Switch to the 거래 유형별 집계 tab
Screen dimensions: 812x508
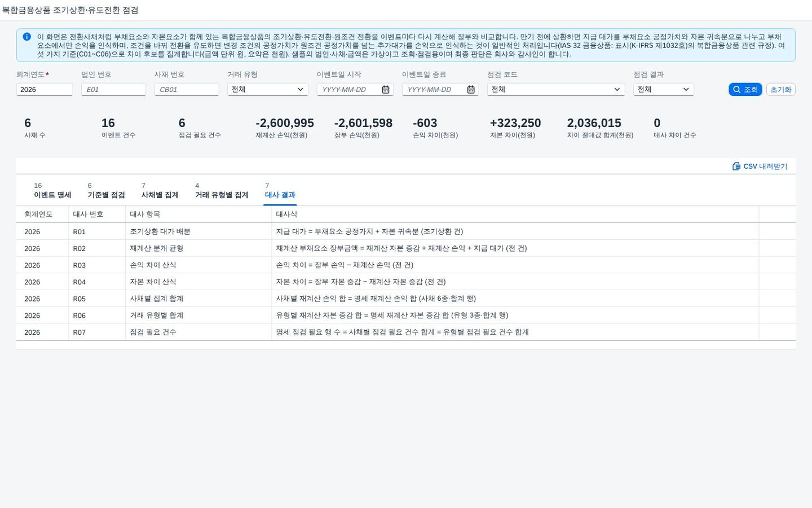pyautogui.click(x=222, y=191)
